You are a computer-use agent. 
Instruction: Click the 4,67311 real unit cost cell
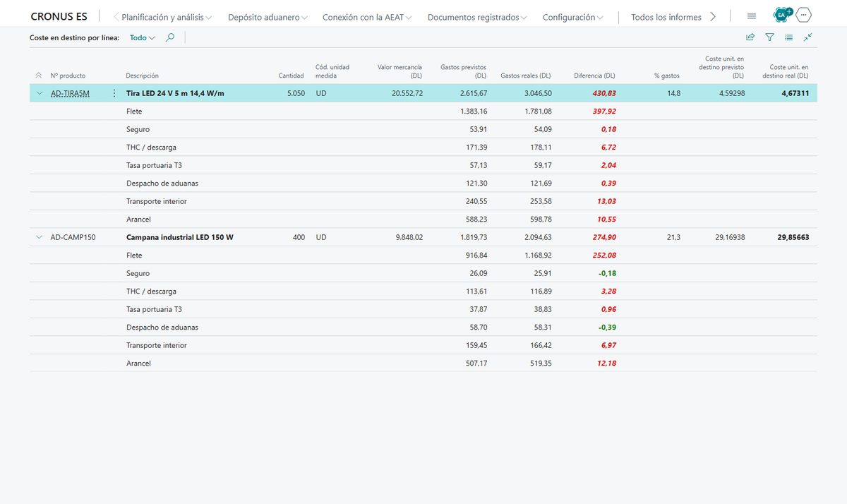(x=795, y=93)
